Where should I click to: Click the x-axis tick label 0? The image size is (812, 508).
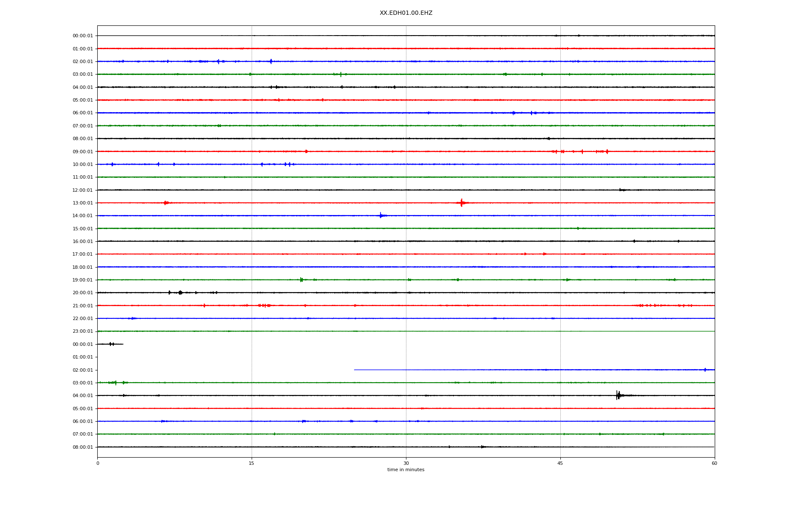click(98, 463)
